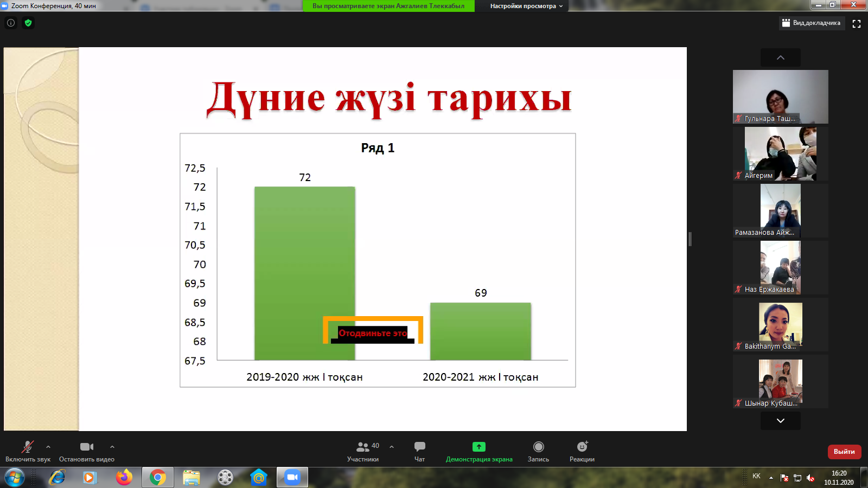Open Firefox from the taskbar

tap(124, 477)
